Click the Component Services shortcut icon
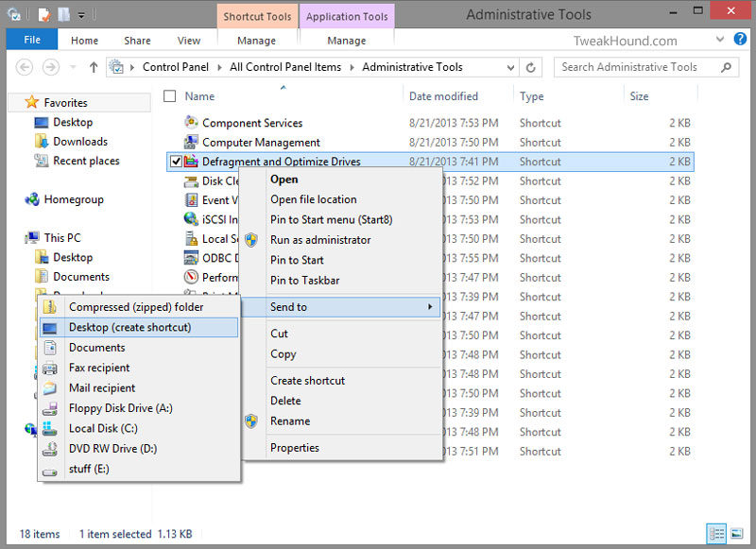Viewport: 756px width, 549px height. point(192,123)
